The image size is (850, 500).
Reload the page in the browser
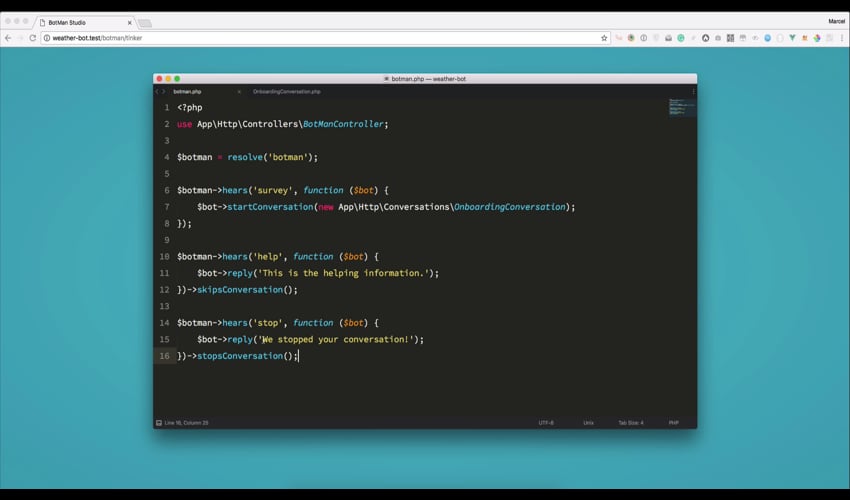click(33, 38)
